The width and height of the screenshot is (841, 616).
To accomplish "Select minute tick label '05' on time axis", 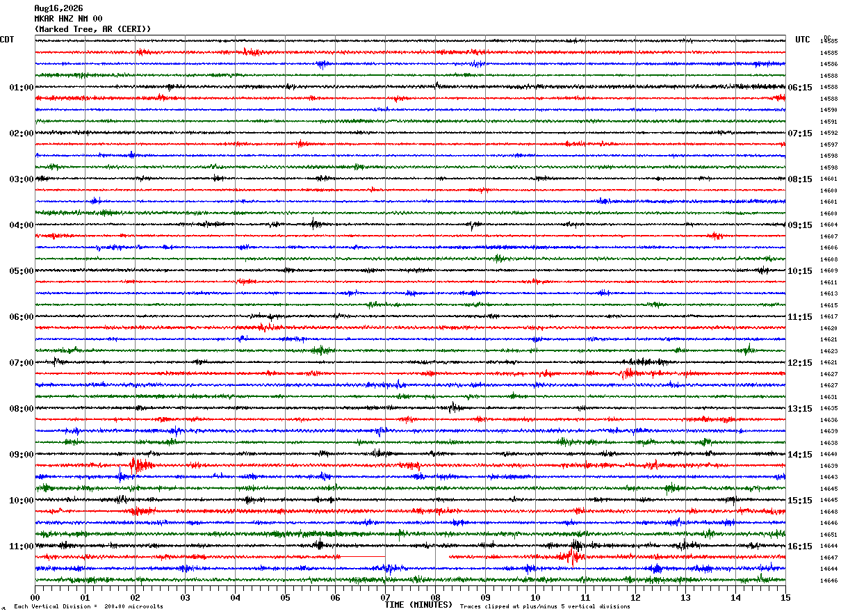I will (x=285, y=598).
